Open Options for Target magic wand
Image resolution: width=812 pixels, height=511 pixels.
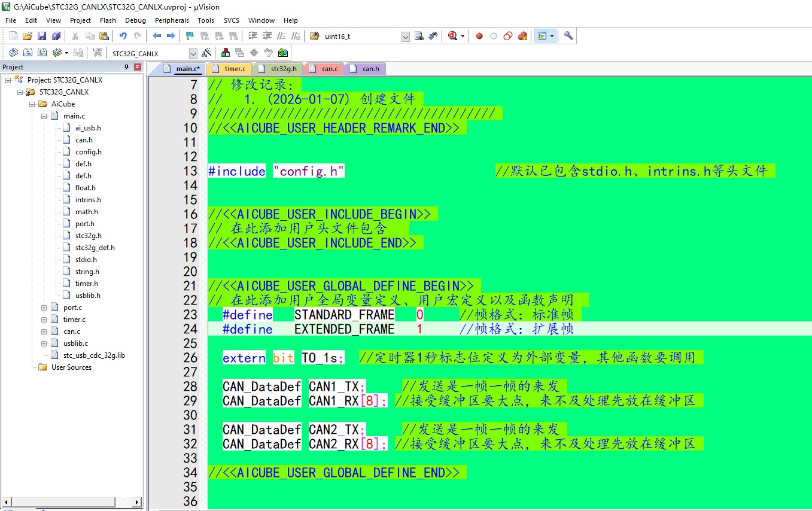(206, 53)
